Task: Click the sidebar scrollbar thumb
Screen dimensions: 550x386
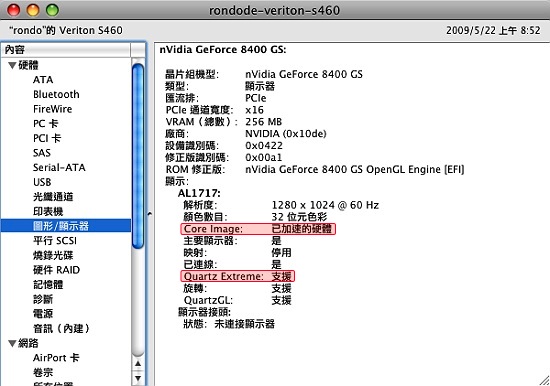Action: (138, 156)
